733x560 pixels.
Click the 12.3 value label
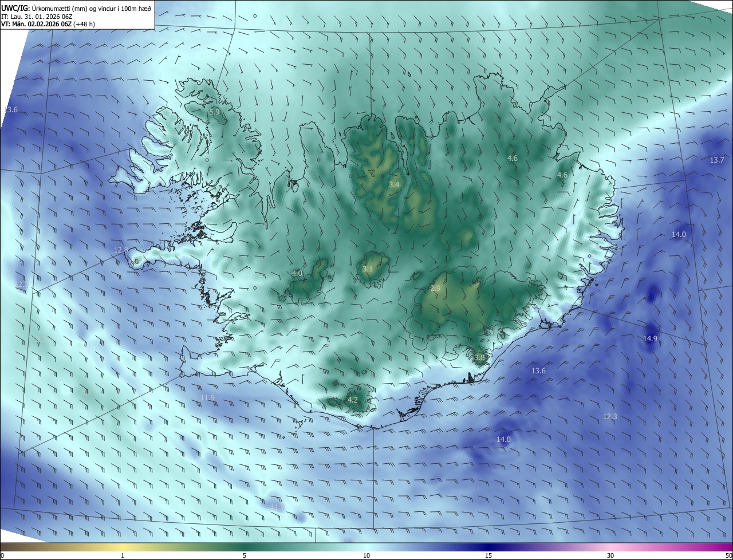pyautogui.click(x=610, y=417)
